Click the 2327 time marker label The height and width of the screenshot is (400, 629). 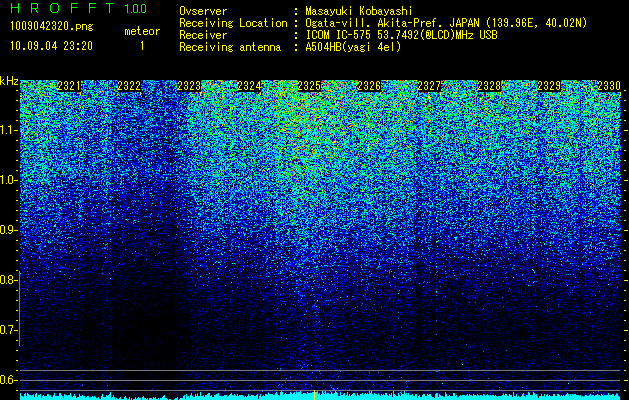pos(429,86)
